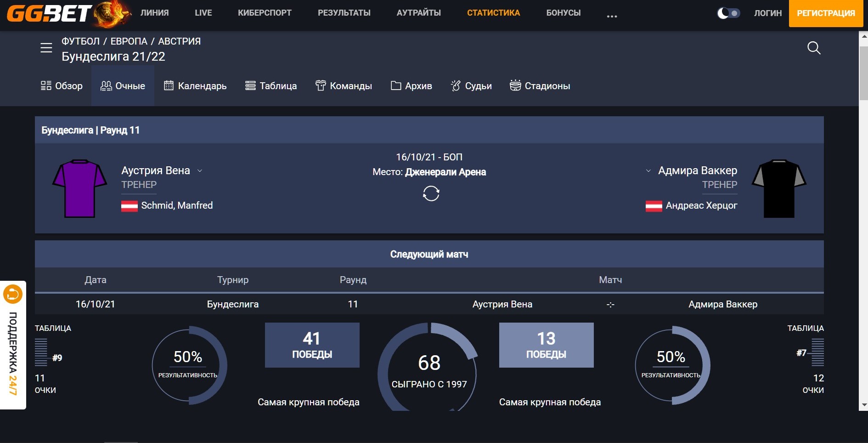The height and width of the screenshot is (443, 868).
Task: Click the Austrian flag beside Schmid, Manfred
Action: pyautogui.click(x=130, y=206)
